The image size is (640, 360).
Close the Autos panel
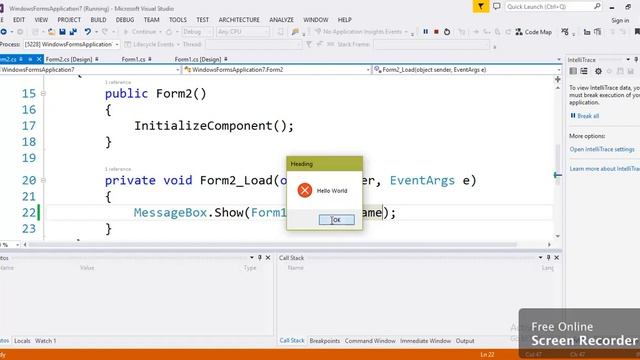[x=268, y=258]
